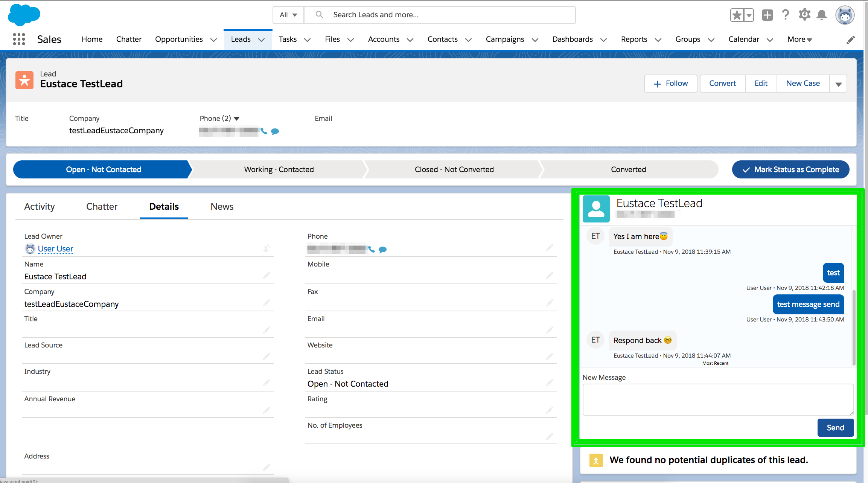Screen dimensions: 868x483
Task: Click the Favorites star icon
Action: (737, 15)
